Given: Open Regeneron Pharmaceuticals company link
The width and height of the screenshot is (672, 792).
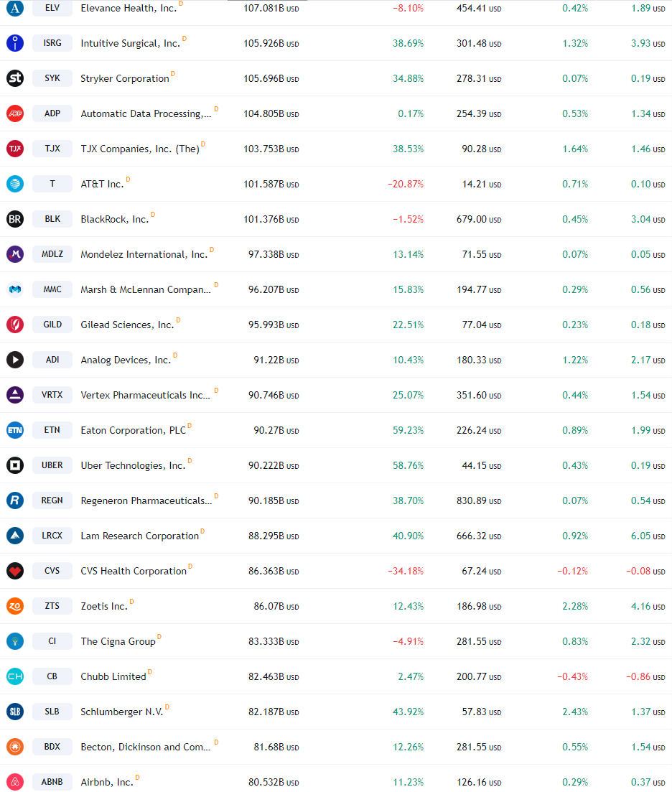Looking at the screenshot, I should 146,500.
